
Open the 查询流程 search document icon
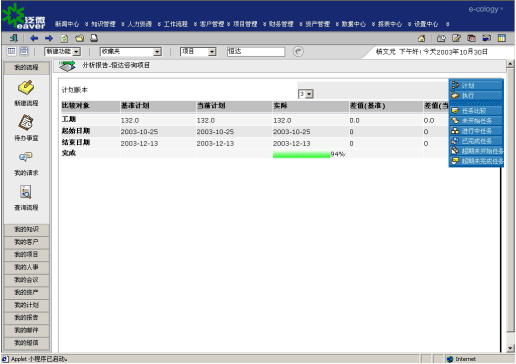click(x=26, y=192)
